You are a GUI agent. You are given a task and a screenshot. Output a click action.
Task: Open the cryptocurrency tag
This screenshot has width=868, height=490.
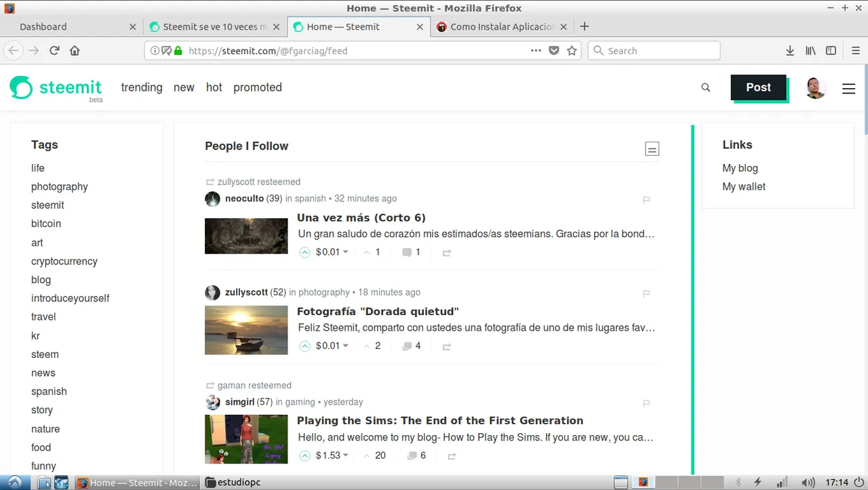64,261
